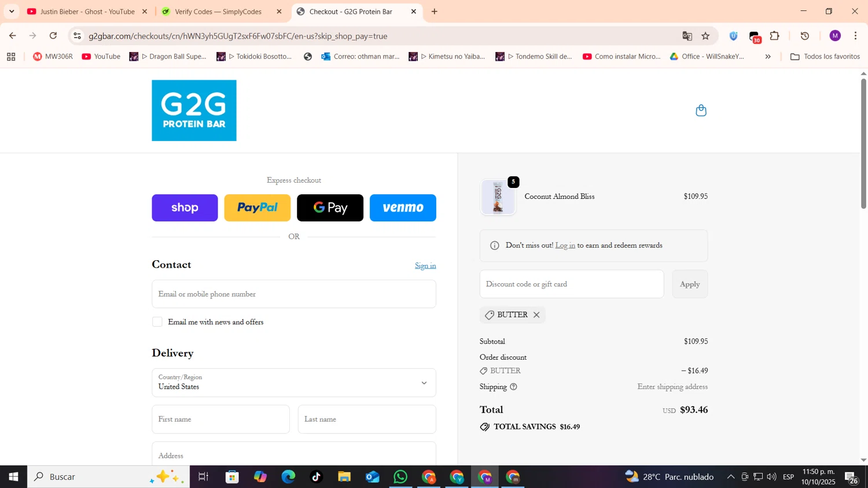Click the translate page icon
Image resolution: width=868 pixels, height=488 pixels.
point(687,36)
